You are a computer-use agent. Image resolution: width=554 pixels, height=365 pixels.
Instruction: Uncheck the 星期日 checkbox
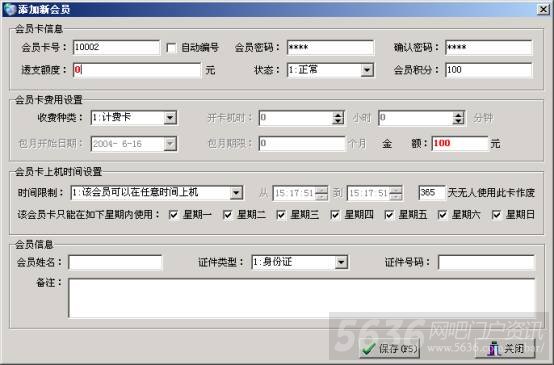point(496,215)
